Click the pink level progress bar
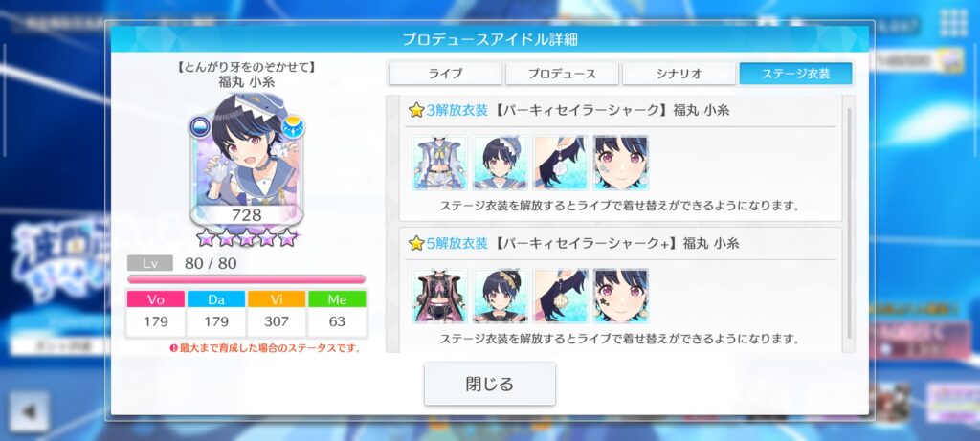 click(x=246, y=279)
